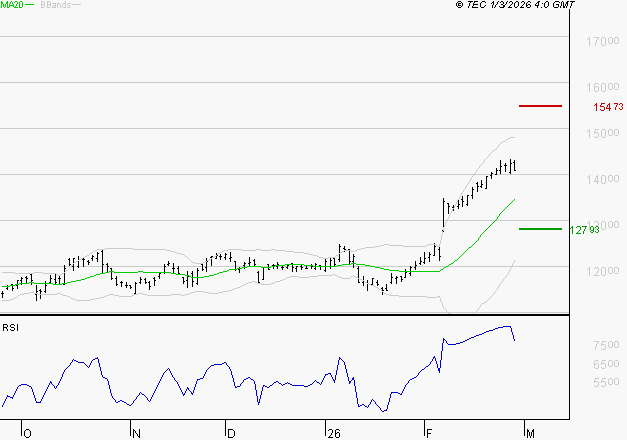Click the O month marker on time axis
This screenshot has width=627, height=440.
pyautogui.click(x=27, y=434)
